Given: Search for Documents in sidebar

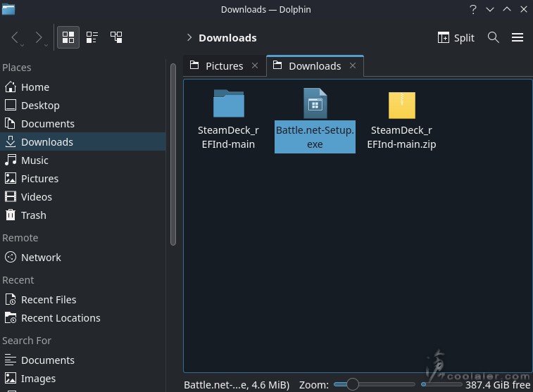Looking at the screenshot, I should click(82, 360).
